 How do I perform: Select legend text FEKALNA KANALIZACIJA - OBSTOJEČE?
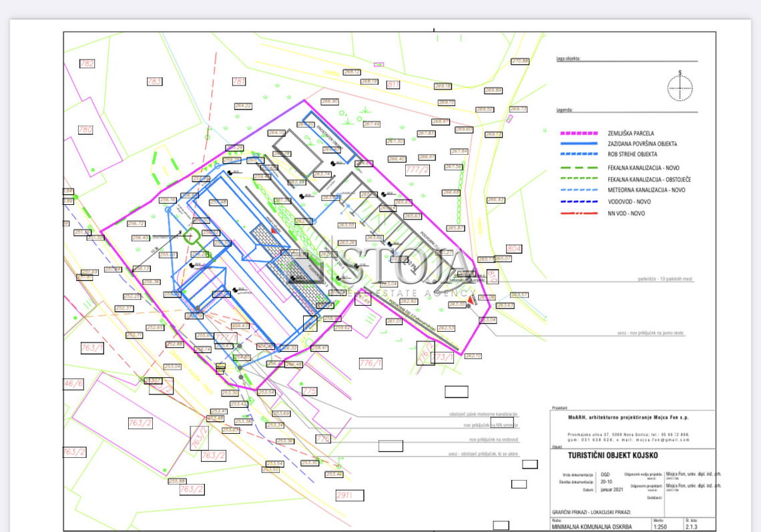649,180
